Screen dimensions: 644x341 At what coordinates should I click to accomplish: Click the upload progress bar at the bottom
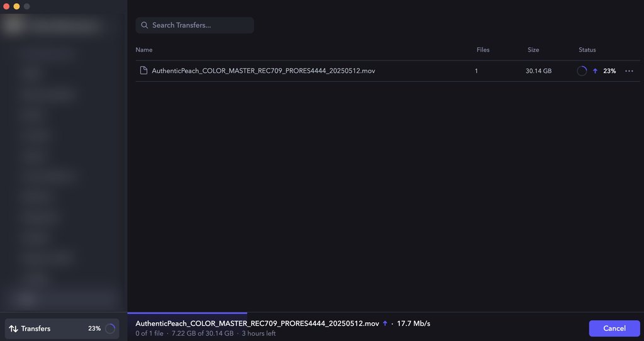click(x=187, y=313)
